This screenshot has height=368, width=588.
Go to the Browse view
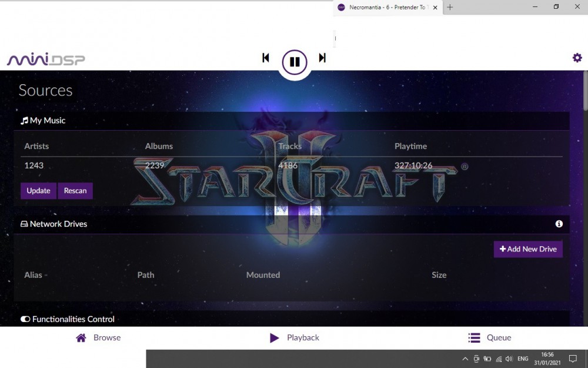pos(98,337)
